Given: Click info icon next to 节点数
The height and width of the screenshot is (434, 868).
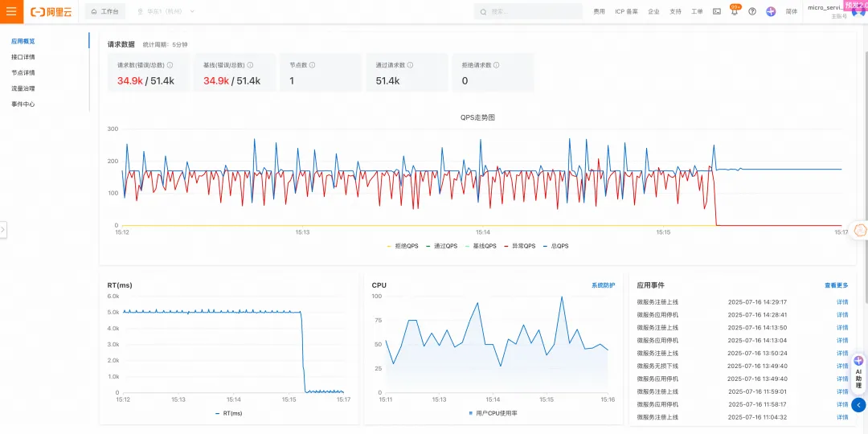Looking at the screenshot, I should pyautogui.click(x=312, y=65).
